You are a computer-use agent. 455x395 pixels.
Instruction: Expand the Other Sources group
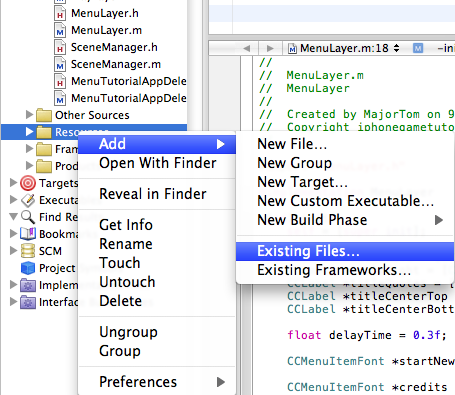[29, 115]
